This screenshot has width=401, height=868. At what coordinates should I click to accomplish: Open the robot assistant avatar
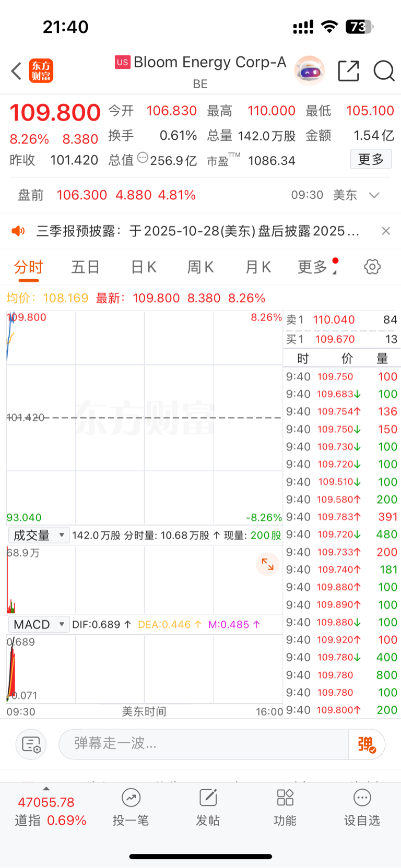pos(309,70)
